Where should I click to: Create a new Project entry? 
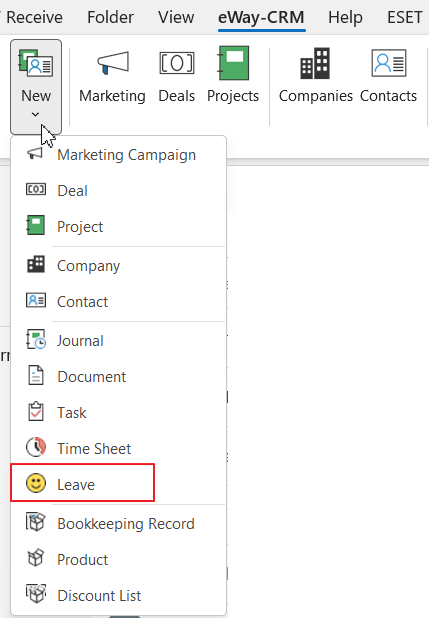(118, 226)
